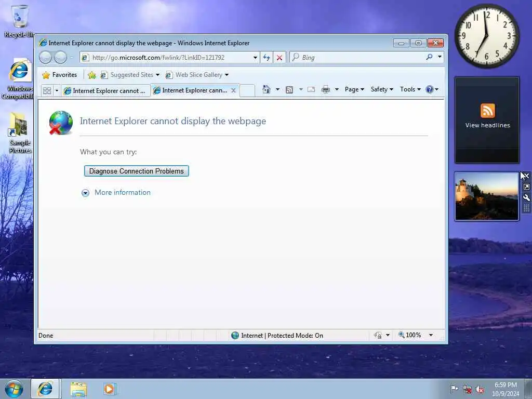Click the orange RSS icon in gadget
Image resolution: width=532 pixels, height=399 pixels.
coord(487,111)
